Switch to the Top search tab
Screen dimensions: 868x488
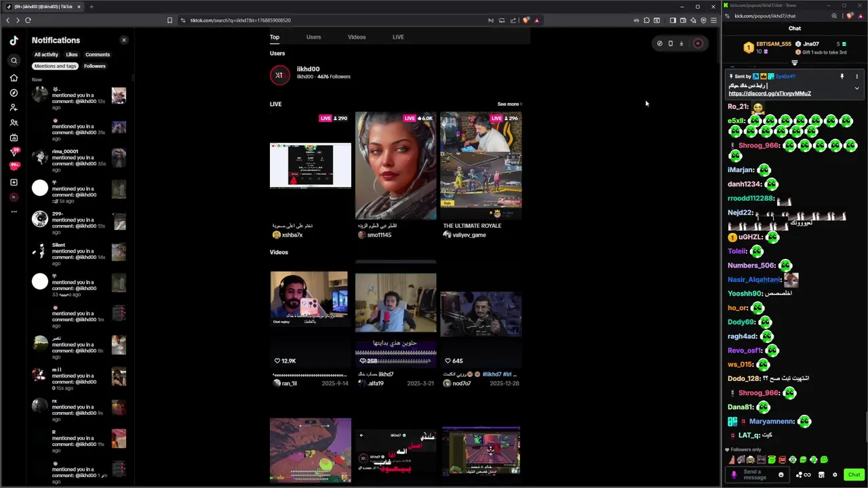click(274, 37)
